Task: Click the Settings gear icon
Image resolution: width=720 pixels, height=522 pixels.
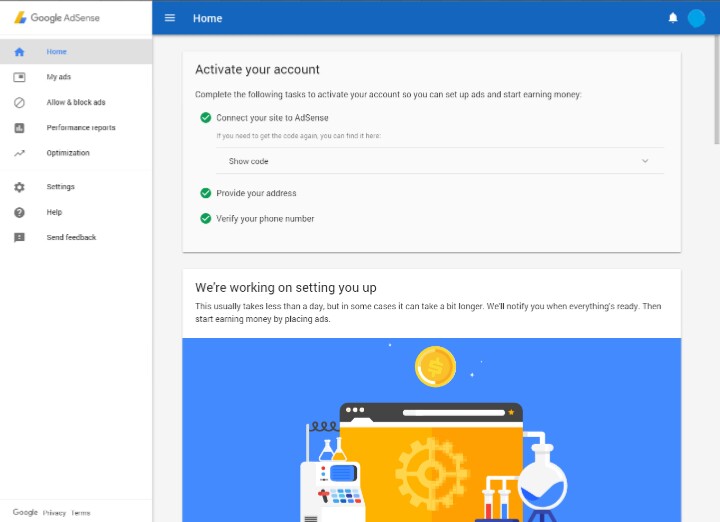Action: coord(19,187)
